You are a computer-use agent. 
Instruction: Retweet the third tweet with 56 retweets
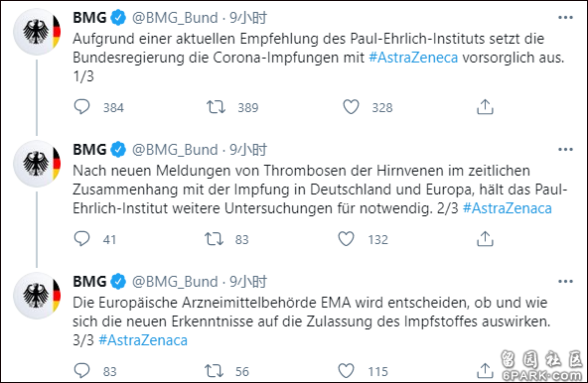pos(214,371)
